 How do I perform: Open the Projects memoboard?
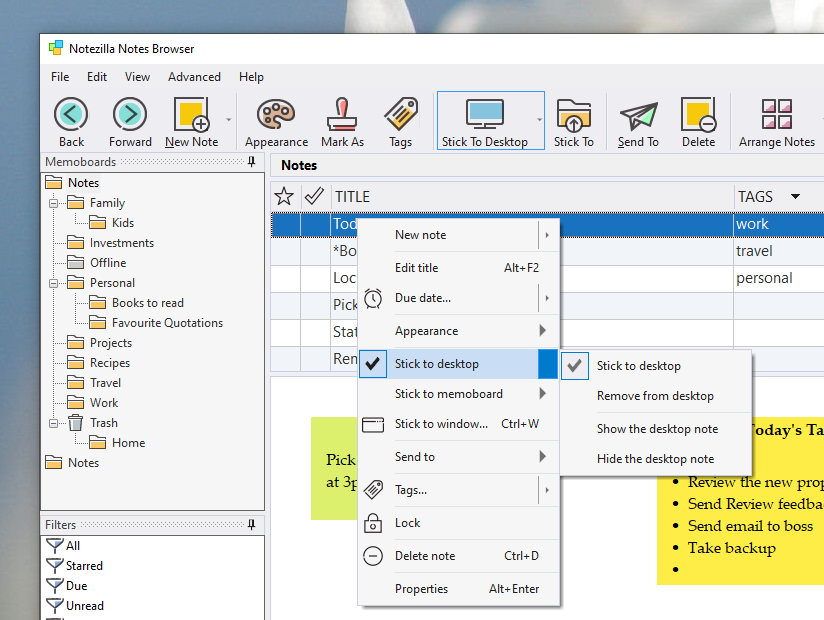[x=100, y=343]
